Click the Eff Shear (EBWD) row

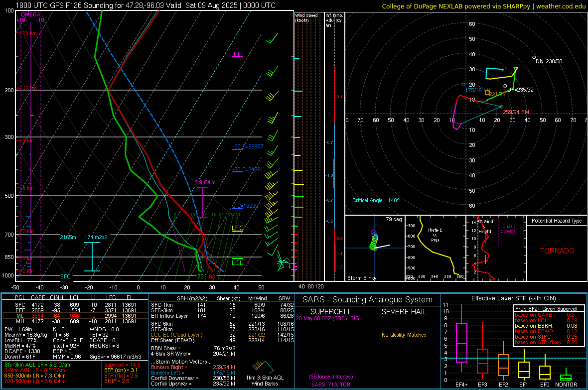tap(222, 341)
